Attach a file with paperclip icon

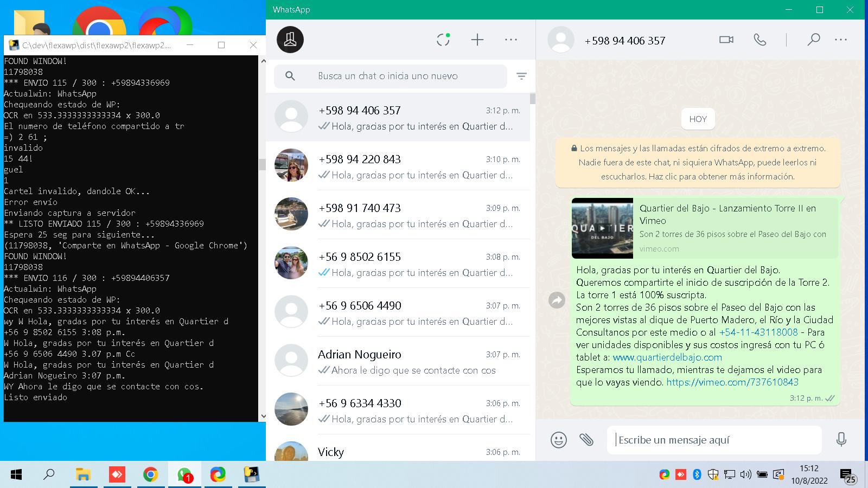tap(586, 440)
